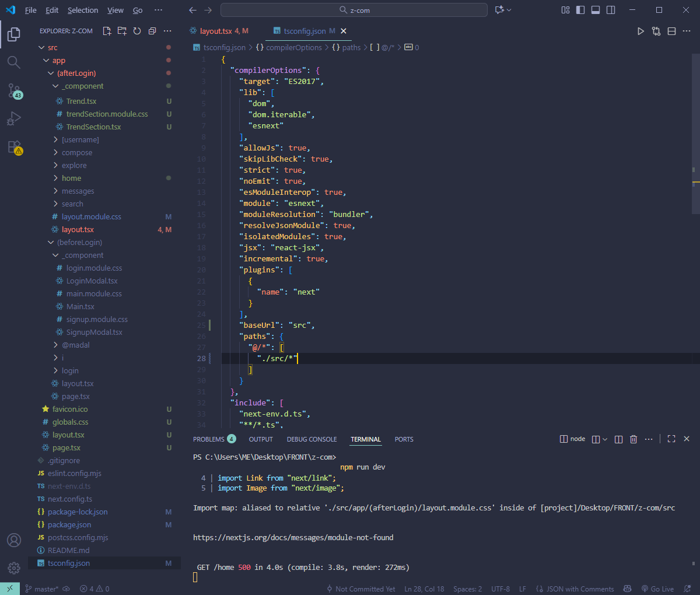Run the file with the play icon
Image resolution: width=700 pixels, height=595 pixels.
coord(640,31)
